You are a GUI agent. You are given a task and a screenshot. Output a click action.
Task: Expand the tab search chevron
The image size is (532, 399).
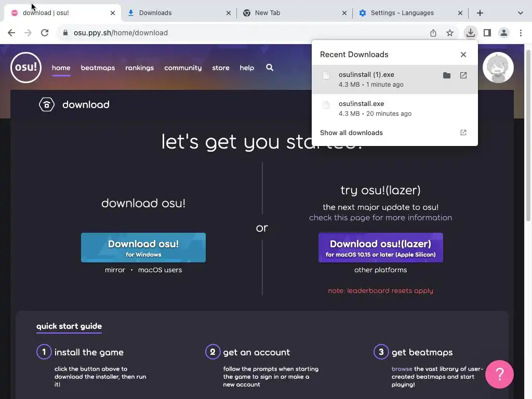[x=521, y=13]
